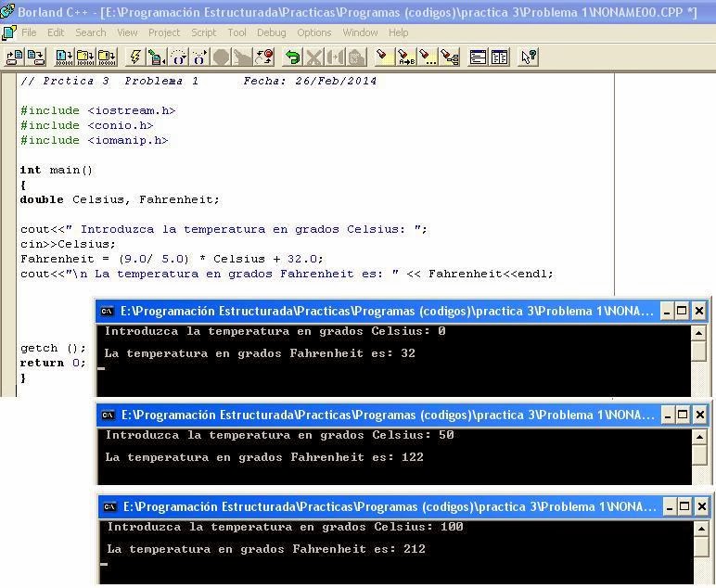Screen dimensions: 716x588
Task: Click the greyed-out Cut scissors icon
Action: (313, 58)
